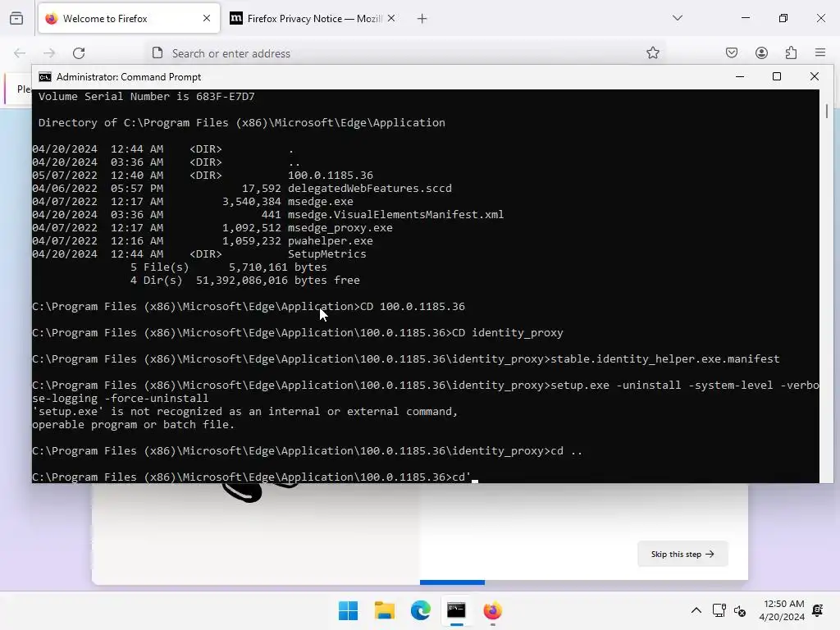Viewport: 840px width, 630px height.
Task: Maximize the Command Prompt window
Action: click(777, 76)
